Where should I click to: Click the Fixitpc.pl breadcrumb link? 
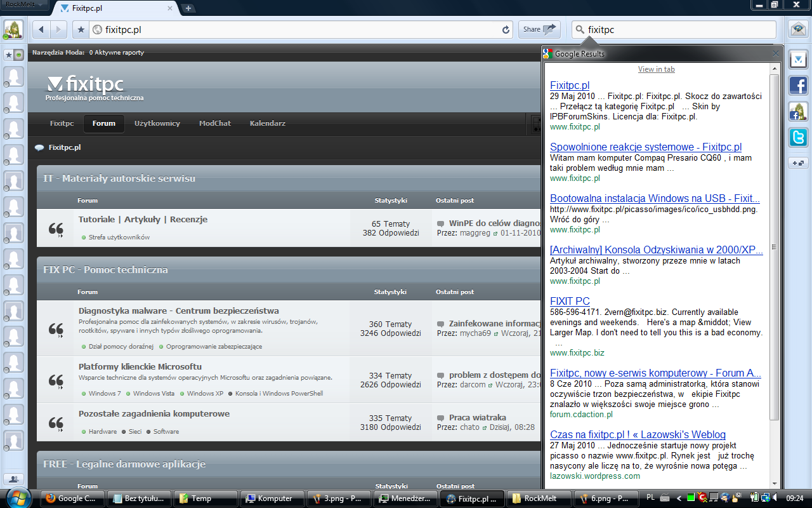pos(65,147)
